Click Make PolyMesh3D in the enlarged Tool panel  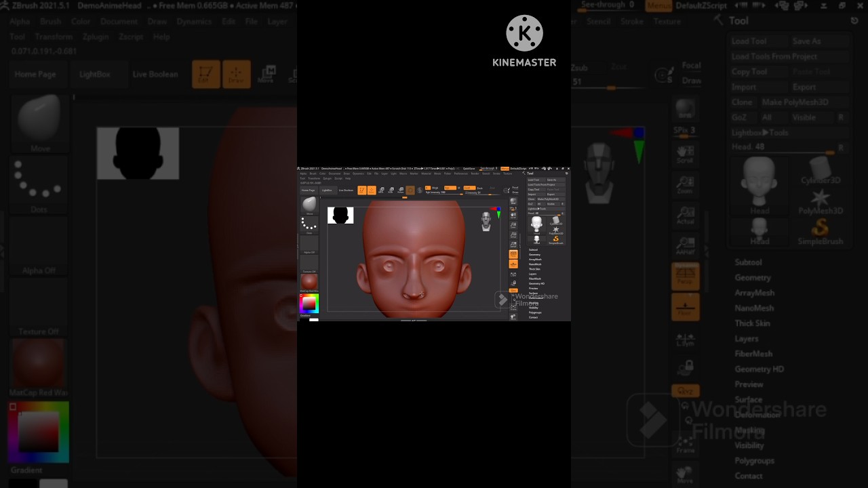[x=795, y=102]
